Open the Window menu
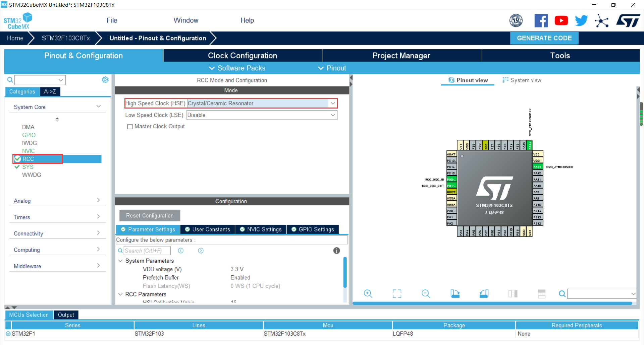This screenshot has height=345, width=644. 186,20
